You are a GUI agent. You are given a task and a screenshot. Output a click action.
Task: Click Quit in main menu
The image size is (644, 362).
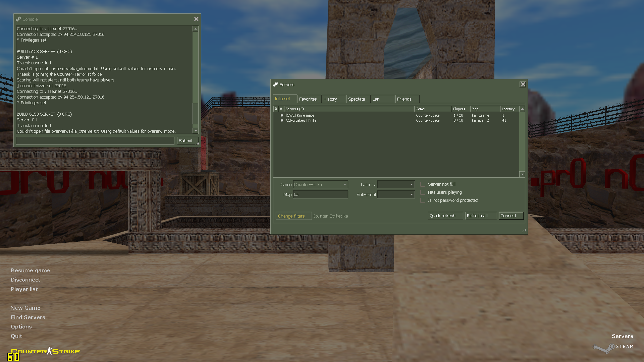tap(16, 336)
